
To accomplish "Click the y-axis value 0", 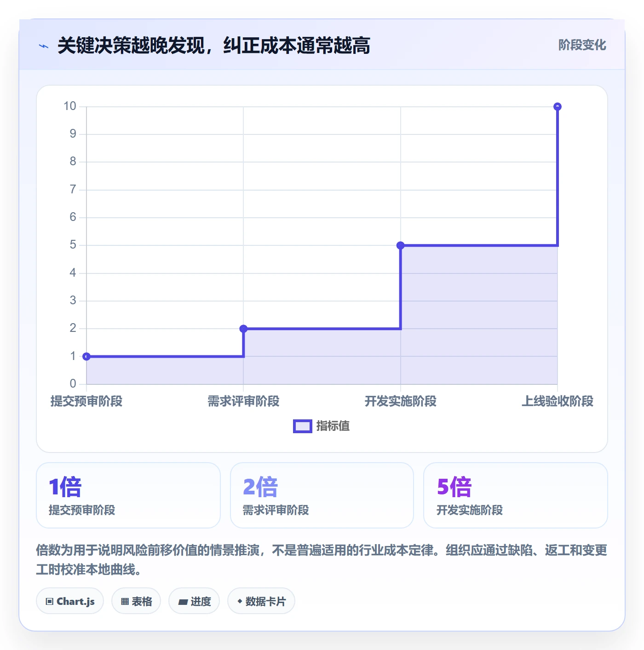I will [73, 383].
